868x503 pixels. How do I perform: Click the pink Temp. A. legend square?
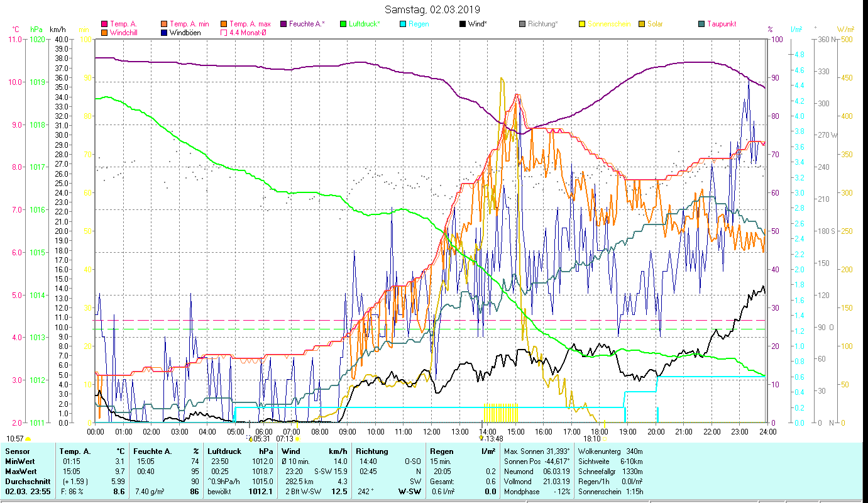[x=104, y=25]
